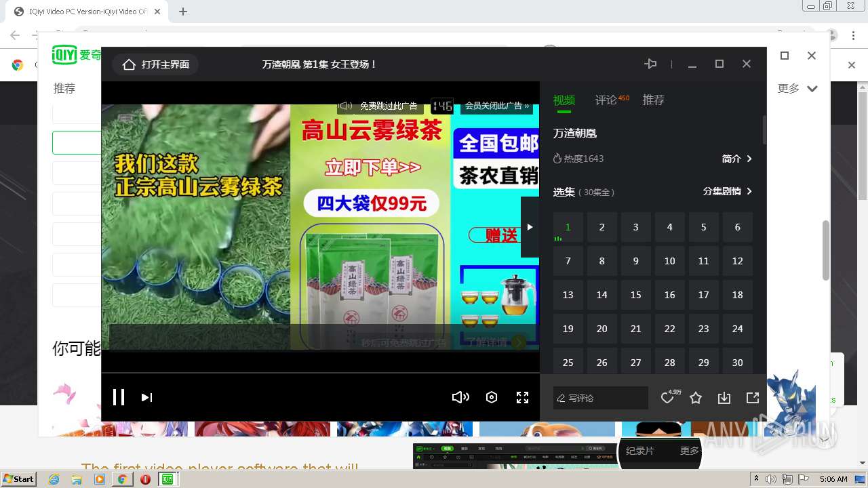Enter fullscreen mode in player
Screen dimensions: 868x488
click(x=522, y=398)
